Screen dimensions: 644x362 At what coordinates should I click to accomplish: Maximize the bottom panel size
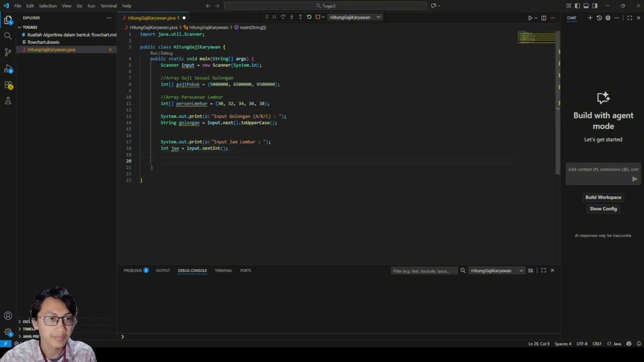click(x=543, y=270)
